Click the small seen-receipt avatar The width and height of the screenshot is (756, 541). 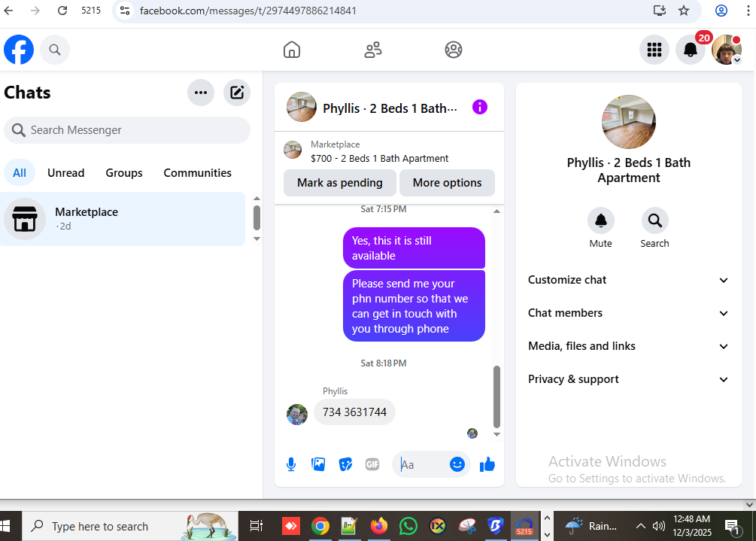tap(472, 433)
